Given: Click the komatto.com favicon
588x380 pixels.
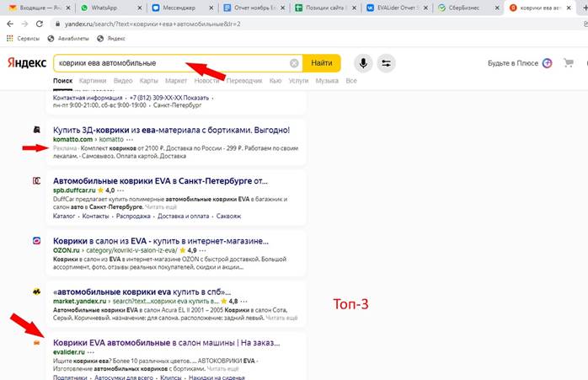Looking at the screenshot, I should [x=37, y=130].
